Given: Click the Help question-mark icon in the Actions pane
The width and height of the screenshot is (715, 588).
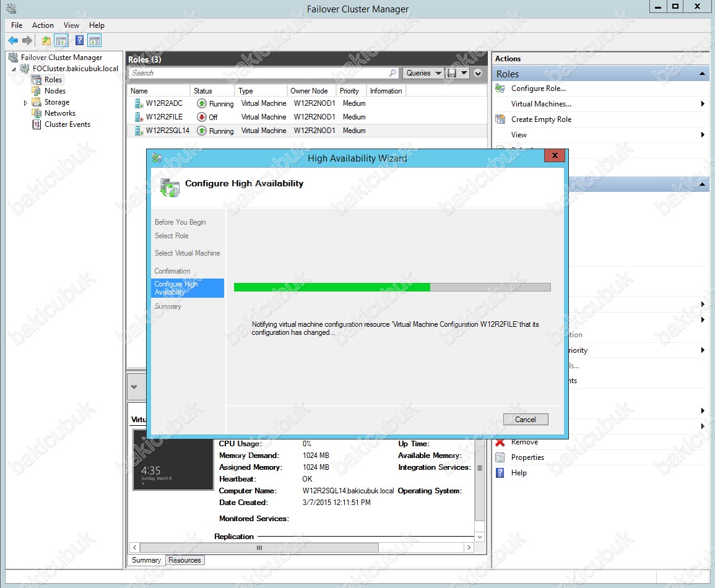Looking at the screenshot, I should point(500,473).
